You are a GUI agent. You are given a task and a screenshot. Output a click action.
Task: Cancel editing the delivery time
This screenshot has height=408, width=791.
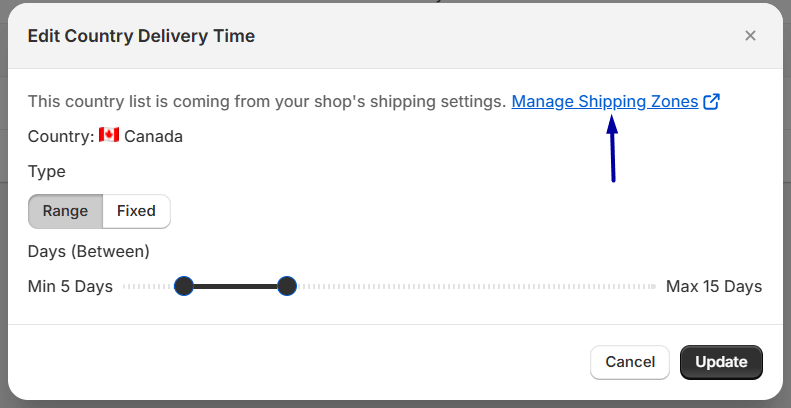[x=630, y=362]
